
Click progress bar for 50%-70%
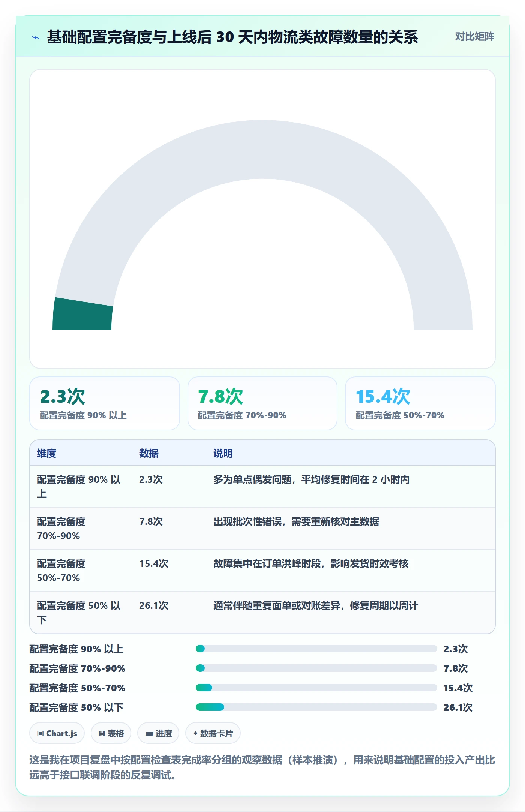[316, 688]
